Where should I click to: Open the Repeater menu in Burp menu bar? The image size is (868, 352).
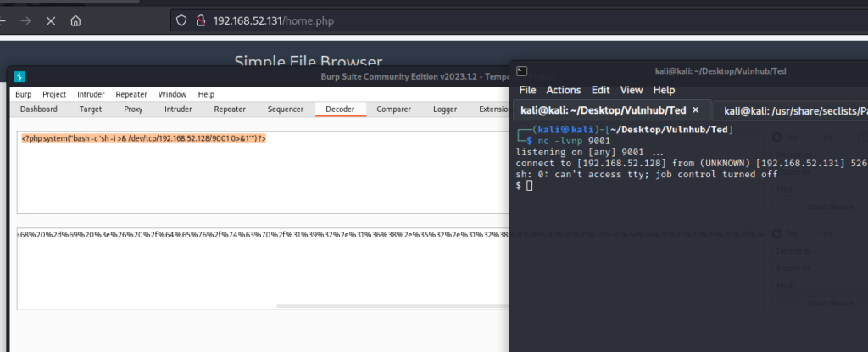(131, 94)
